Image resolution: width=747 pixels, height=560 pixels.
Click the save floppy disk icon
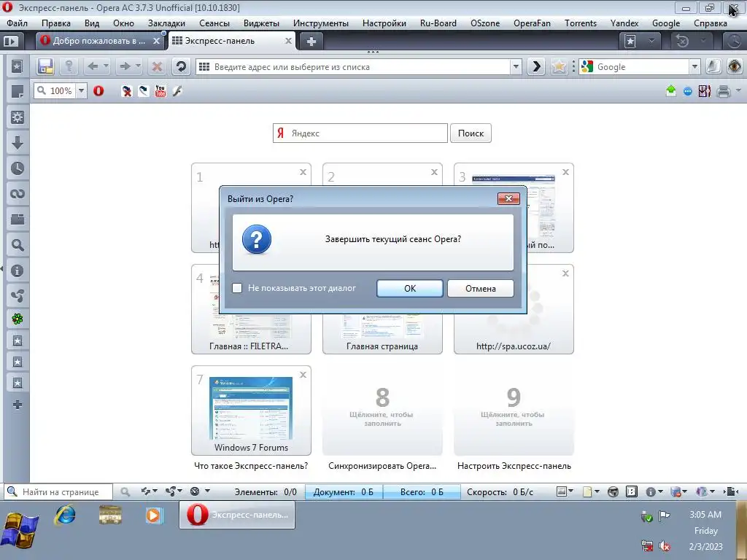point(45,66)
